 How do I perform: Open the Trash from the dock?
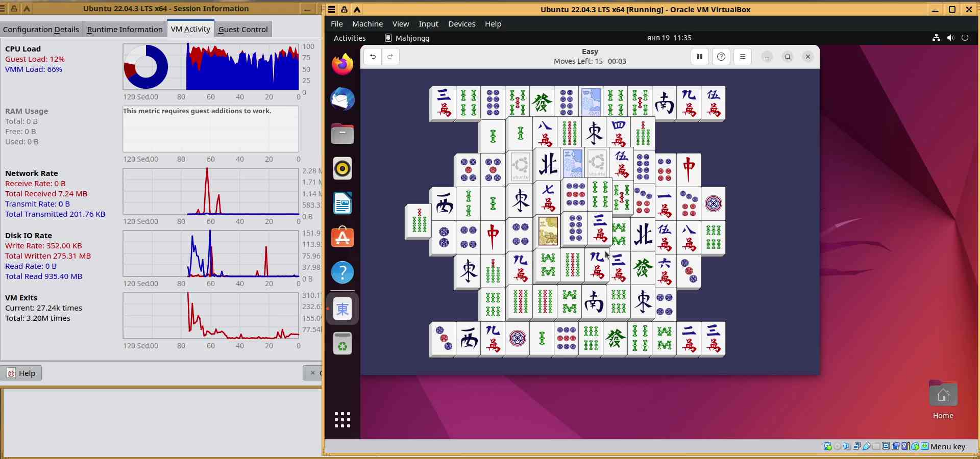tap(342, 343)
